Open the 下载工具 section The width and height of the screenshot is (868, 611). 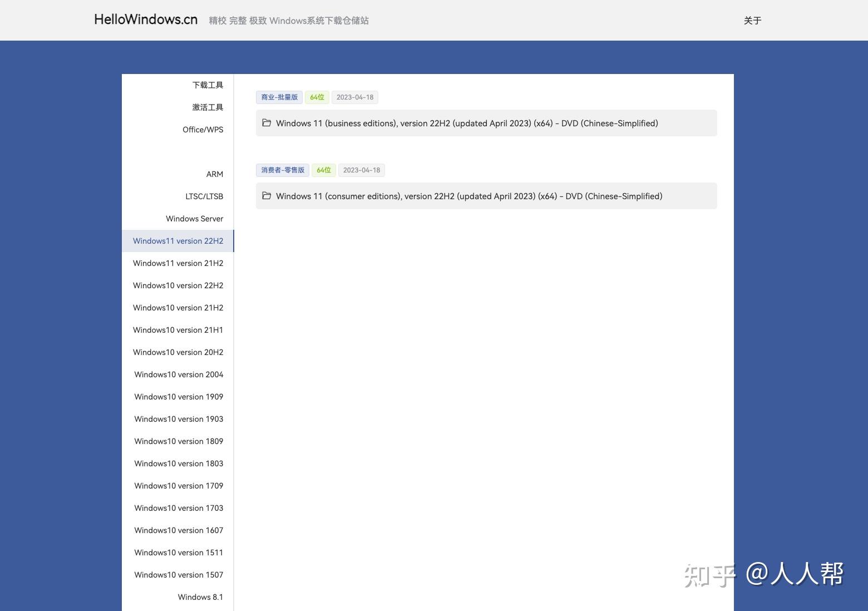coord(208,85)
